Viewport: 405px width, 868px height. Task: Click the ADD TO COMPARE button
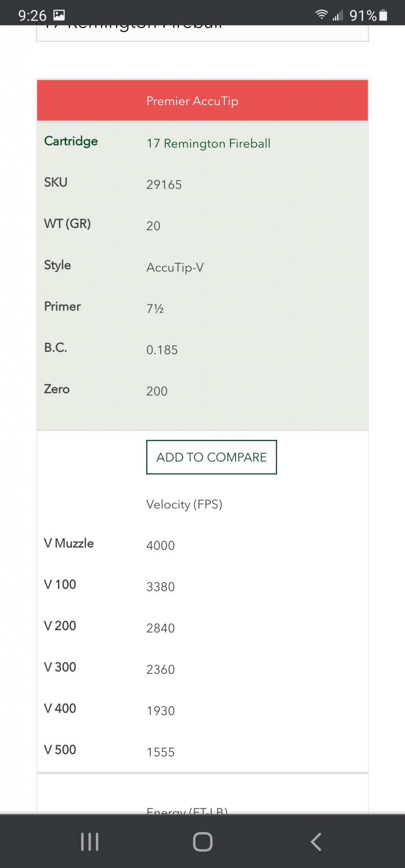[x=211, y=457]
